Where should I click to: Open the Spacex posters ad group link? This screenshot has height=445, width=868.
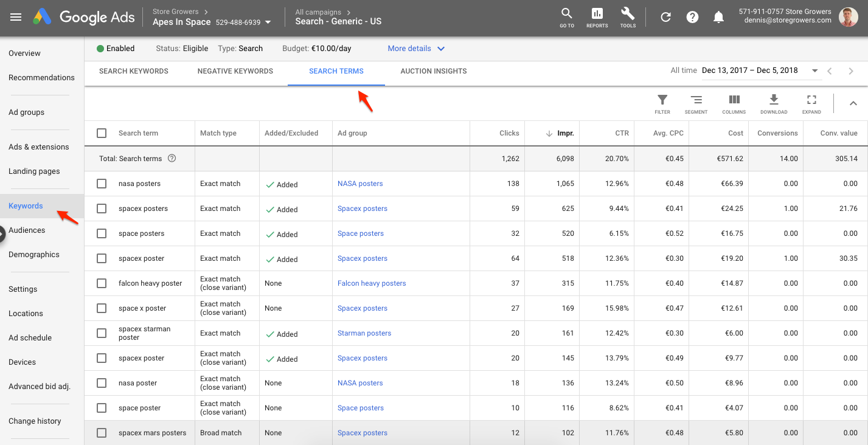coord(362,208)
